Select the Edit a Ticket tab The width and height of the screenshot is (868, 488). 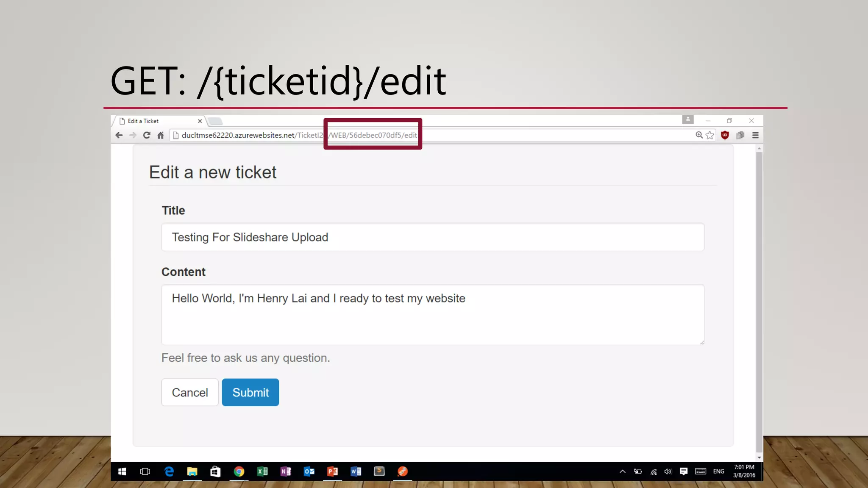coord(159,121)
